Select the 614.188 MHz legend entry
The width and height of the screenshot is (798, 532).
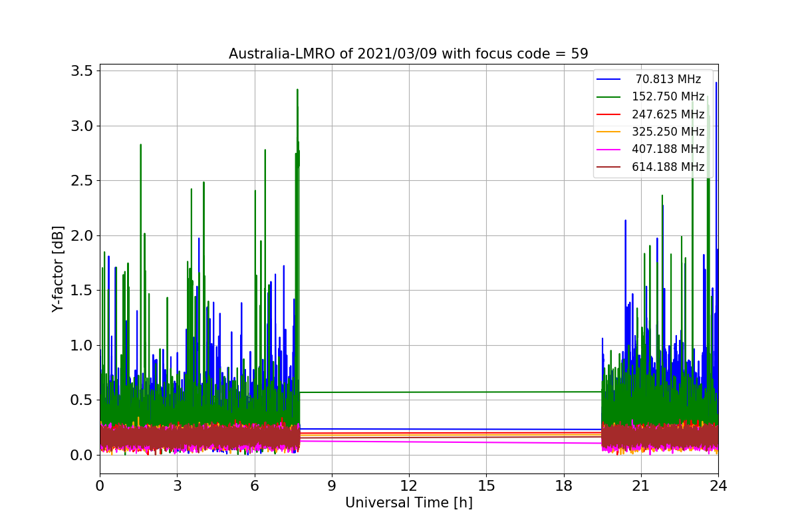click(650, 167)
